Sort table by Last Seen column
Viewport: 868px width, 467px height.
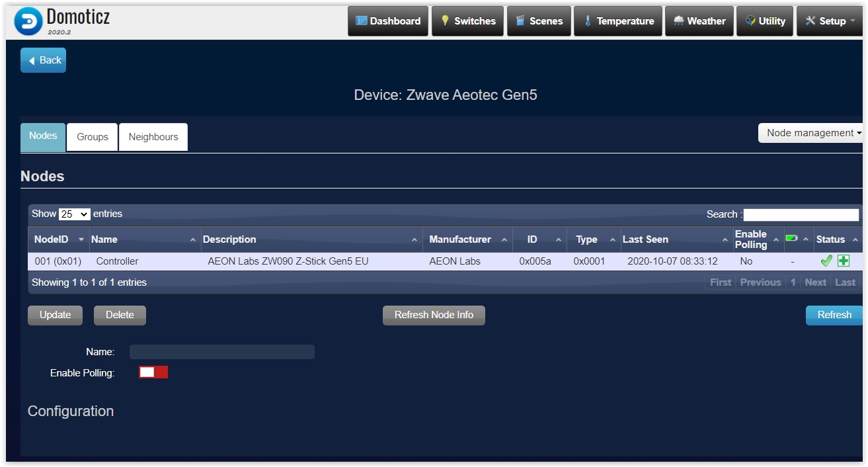[676, 239]
